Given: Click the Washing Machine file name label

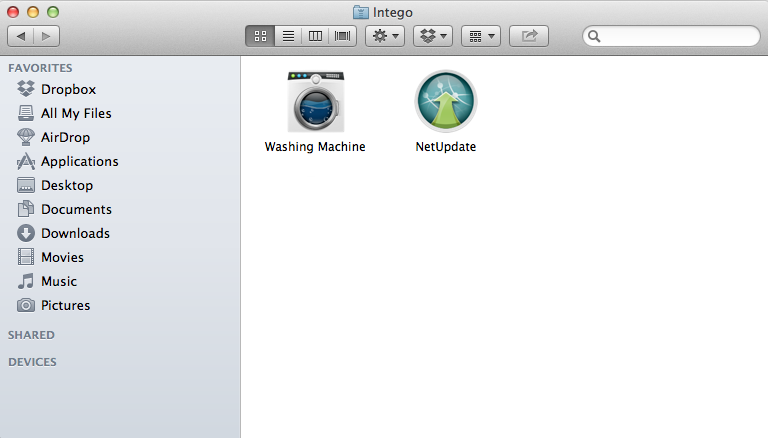Looking at the screenshot, I should pos(315,146).
